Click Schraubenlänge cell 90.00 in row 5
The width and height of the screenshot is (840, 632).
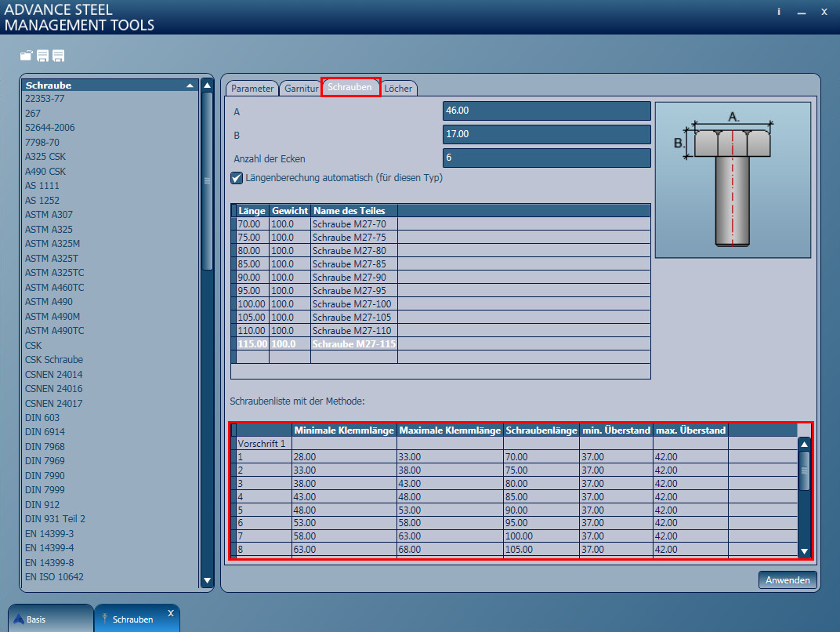click(x=541, y=510)
